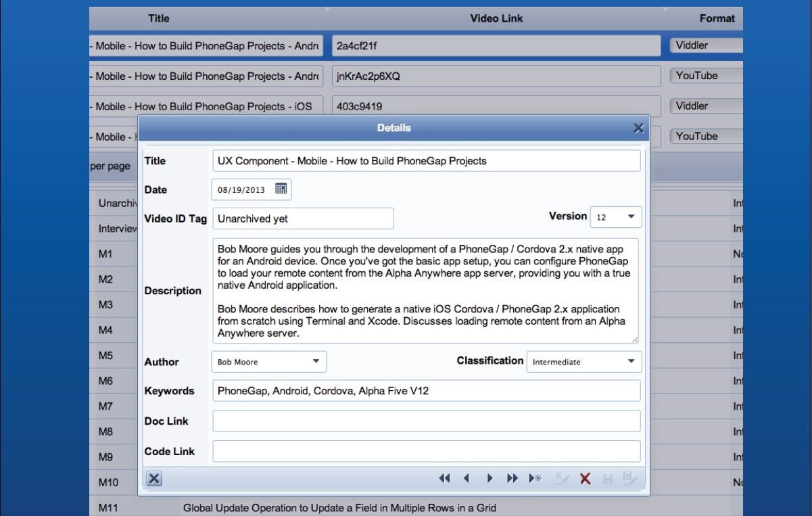Jump to the last record
The width and height of the screenshot is (812, 516).
pos(512,479)
